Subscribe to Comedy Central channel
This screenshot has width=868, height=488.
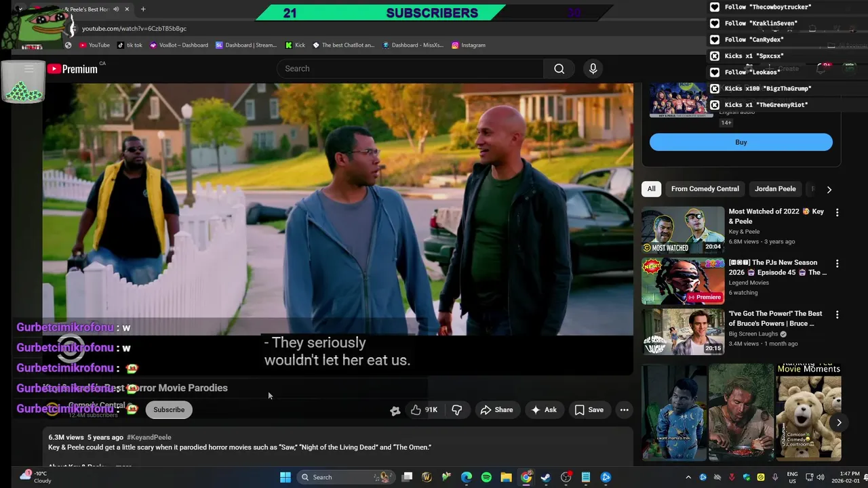[169, 409]
